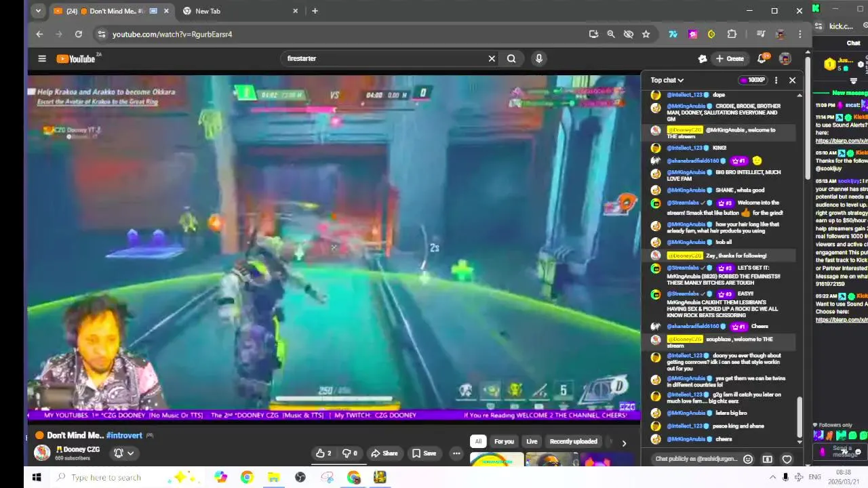Save the video to a playlist
Image resolution: width=868 pixels, height=488 pixels.
click(x=423, y=453)
